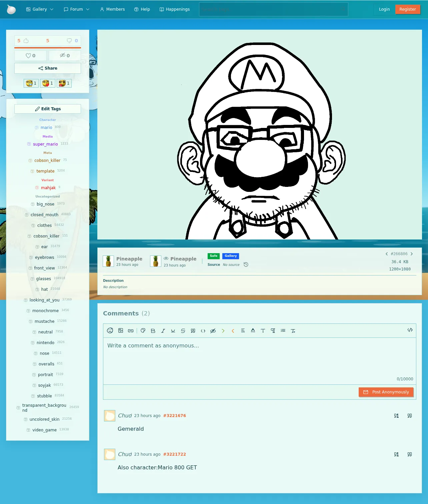Open the super_mario tag
428x504 pixels.
(x=45, y=144)
